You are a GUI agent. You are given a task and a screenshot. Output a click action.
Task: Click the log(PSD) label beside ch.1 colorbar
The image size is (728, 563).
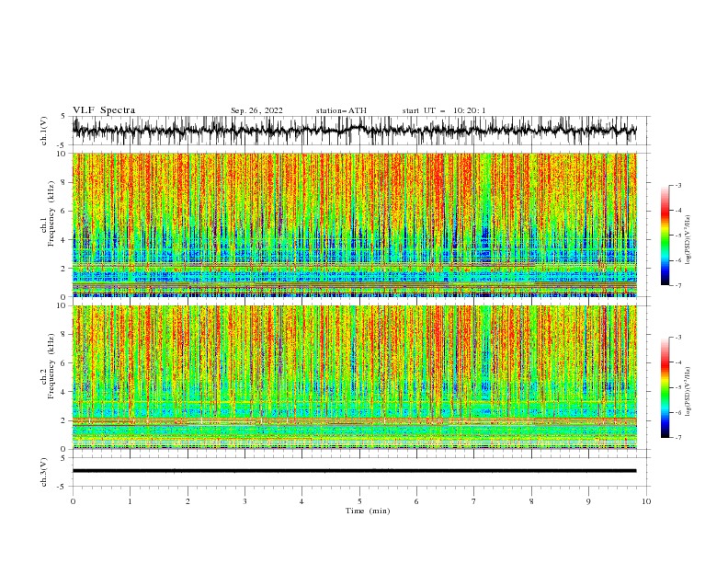pos(688,240)
